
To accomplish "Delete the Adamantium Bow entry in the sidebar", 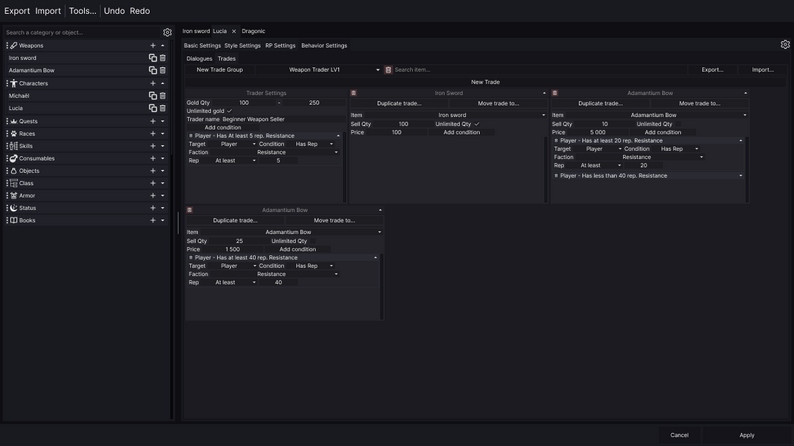I will [163, 71].
